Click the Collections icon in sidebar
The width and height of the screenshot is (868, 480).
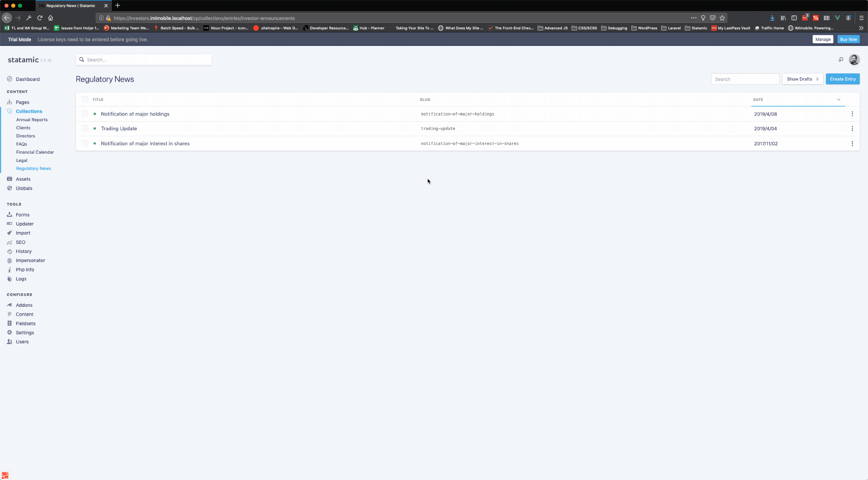(x=9, y=111)
